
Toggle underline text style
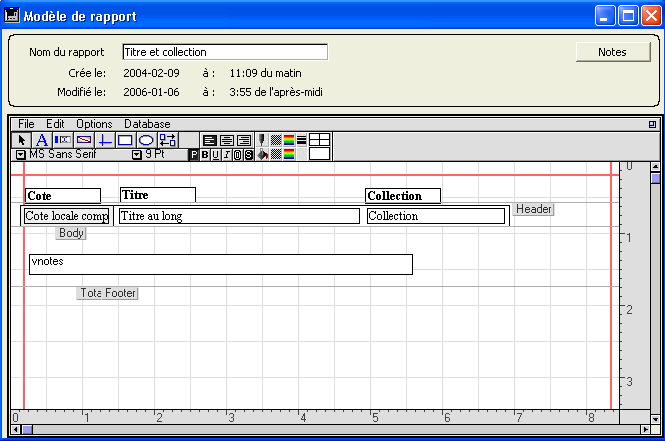click(x=216, y=155)
